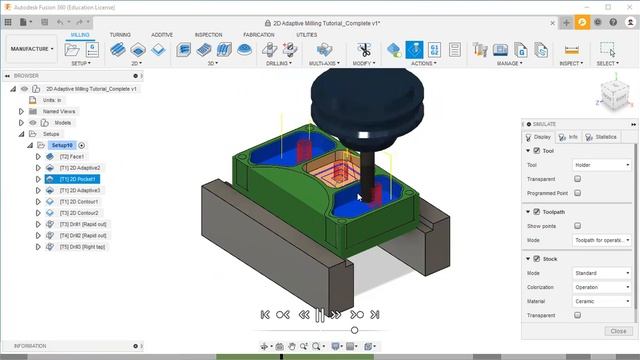The image size is (640, 360).
Task: Open the Help question mark icon
Action: [x=613, y=22]
